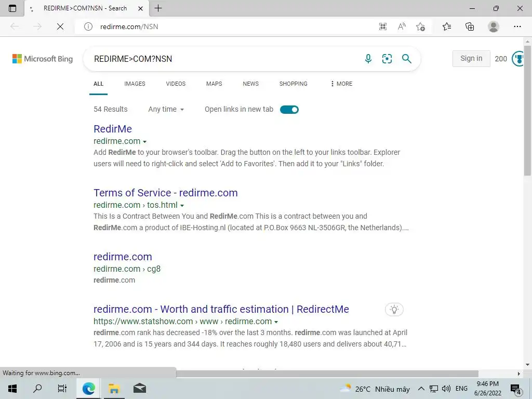Open Mail app from taskbar
This screenshot has height=399, width=532.
point(139,389)
